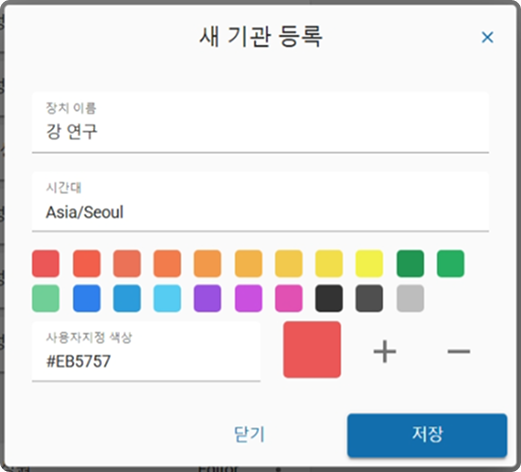Choose the bright yellow color swatch

(369, 263)
